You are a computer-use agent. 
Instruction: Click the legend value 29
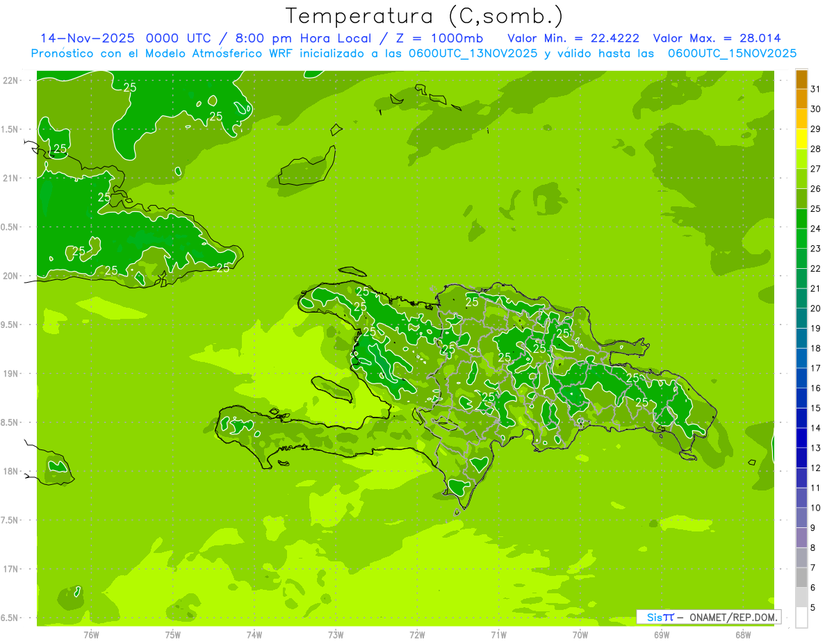[x=816, y=129]
